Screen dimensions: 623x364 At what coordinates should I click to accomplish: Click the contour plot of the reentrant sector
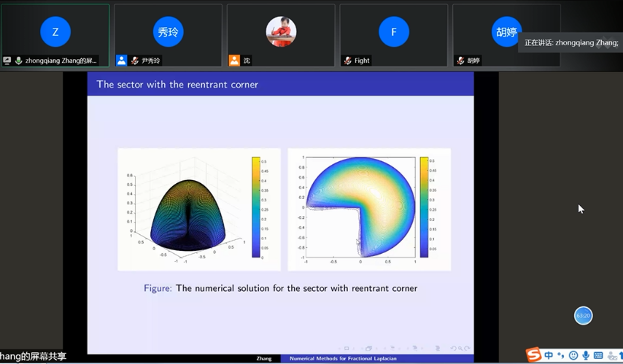tap(360, 206)
